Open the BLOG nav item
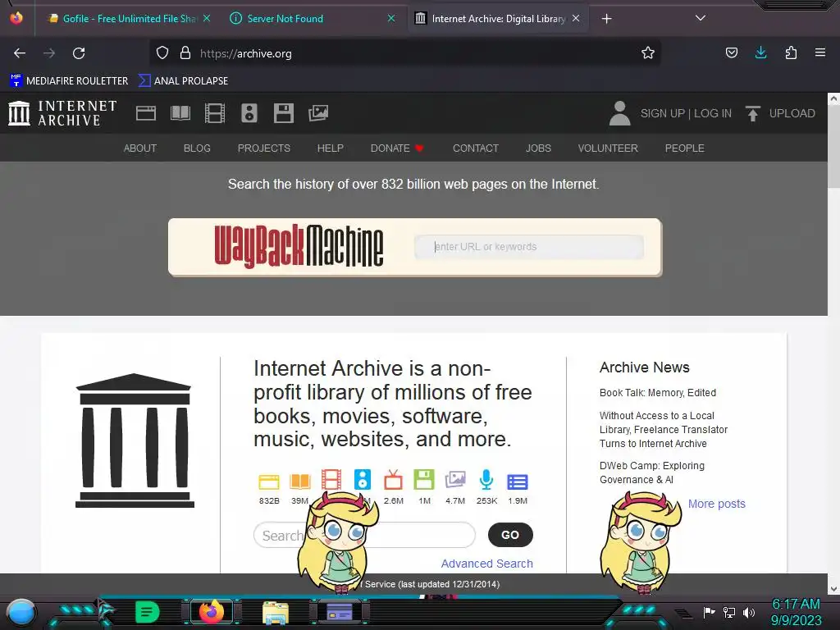The height and width of the screenshot is (630, 840). [x=197, y=148]
